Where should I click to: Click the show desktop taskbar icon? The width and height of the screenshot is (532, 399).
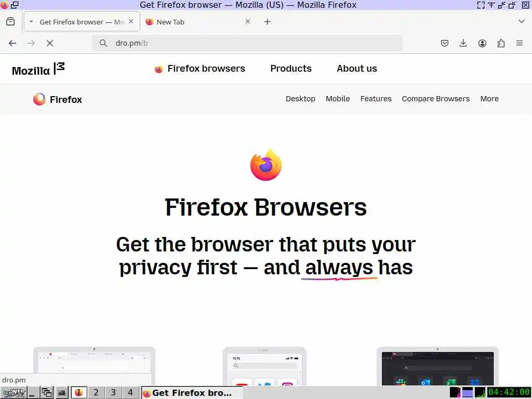33,393
